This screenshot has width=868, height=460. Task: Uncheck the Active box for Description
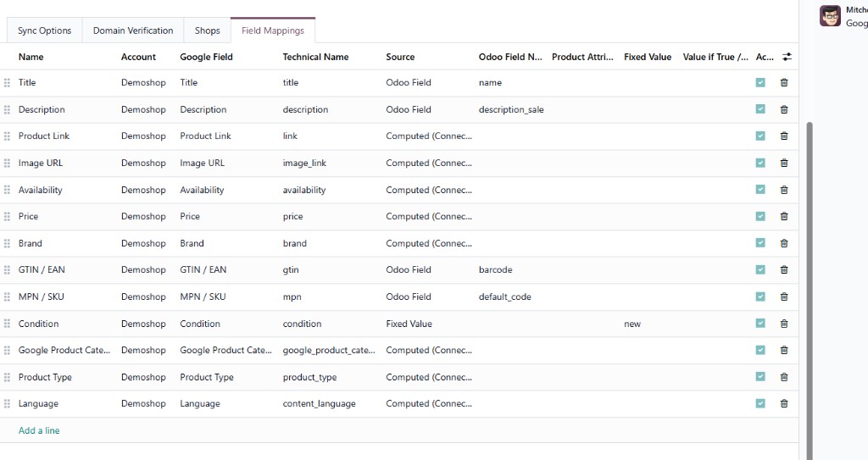(760, 109)
